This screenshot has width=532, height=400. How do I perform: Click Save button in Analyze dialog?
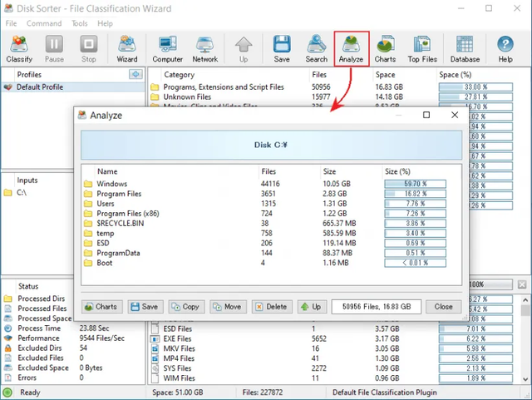pyautogui.click(x=145, y=307)
